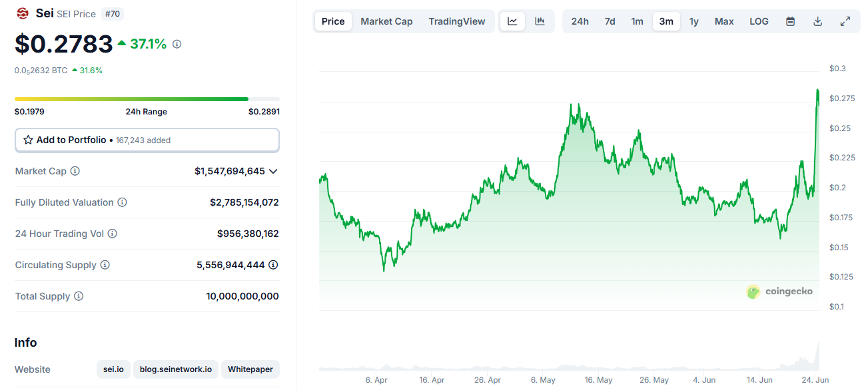
Task: Click info icon next to 37.1% change
Action: [x=177, y=44]
